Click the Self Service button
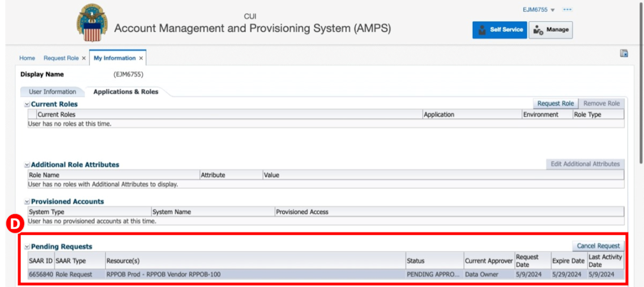The height and width of the screenshot is (287, 644). (x=500, y=30)
